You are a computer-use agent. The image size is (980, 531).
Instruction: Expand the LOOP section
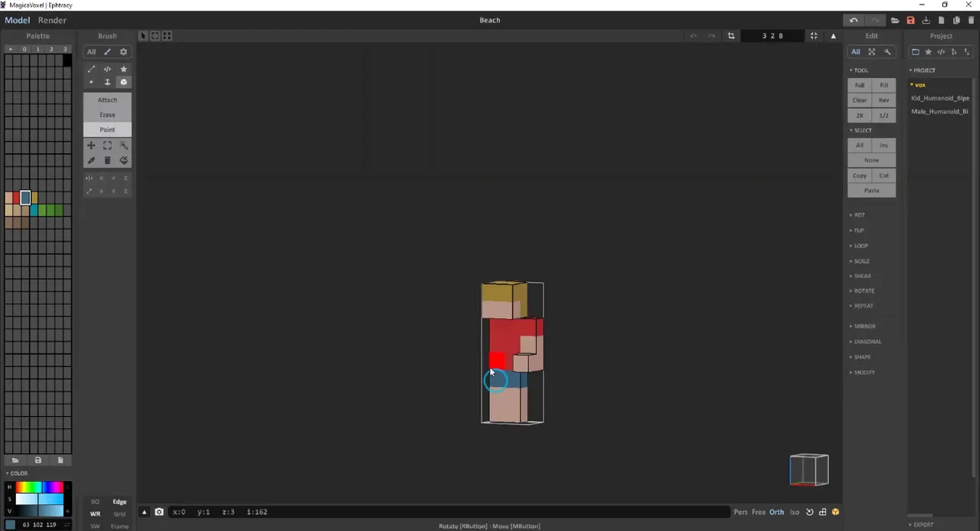859,246
